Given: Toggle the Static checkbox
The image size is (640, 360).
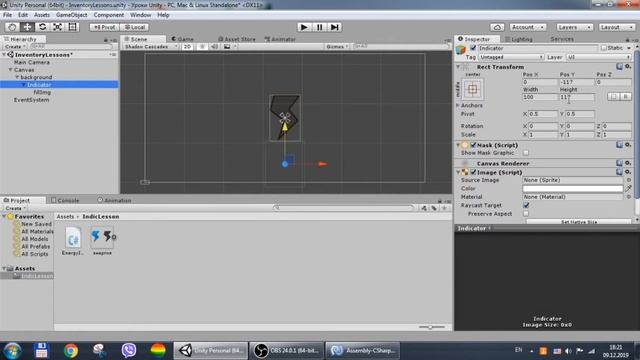Looking at the screenshot, I should pos(604,48).
